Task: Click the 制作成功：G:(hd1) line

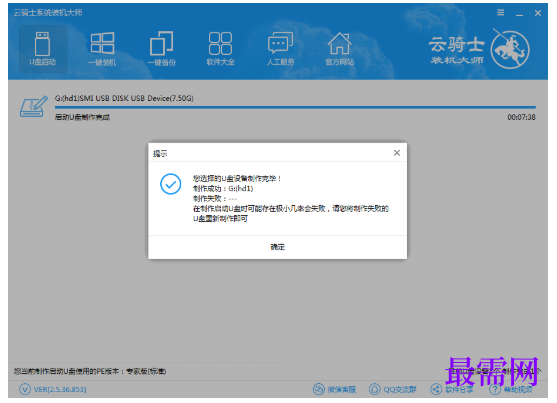Action: click(x=223, y=189)
